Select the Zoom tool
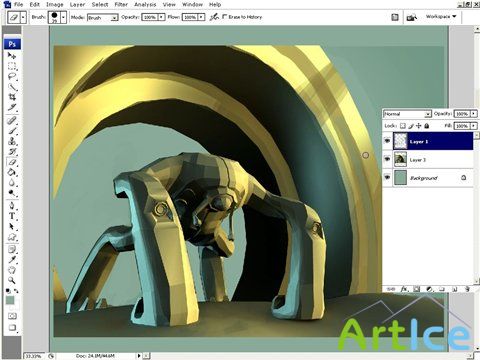480x360 pixels. 12,280
